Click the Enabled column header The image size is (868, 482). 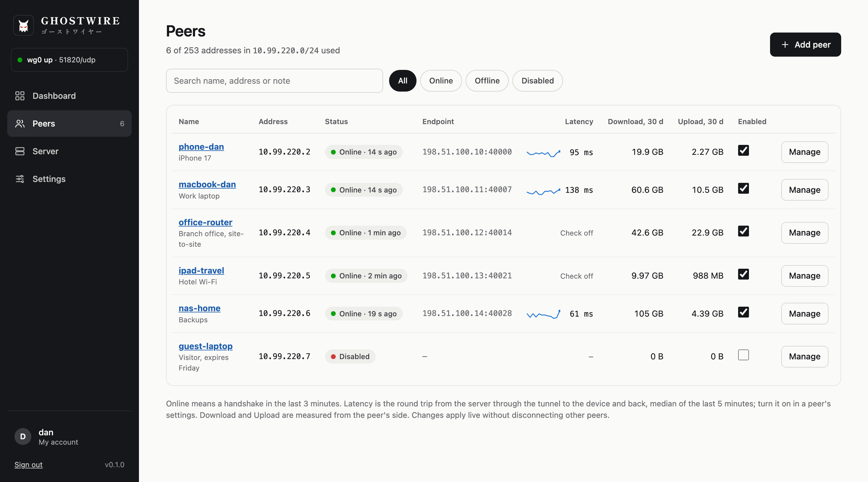(x=752, y=122)
